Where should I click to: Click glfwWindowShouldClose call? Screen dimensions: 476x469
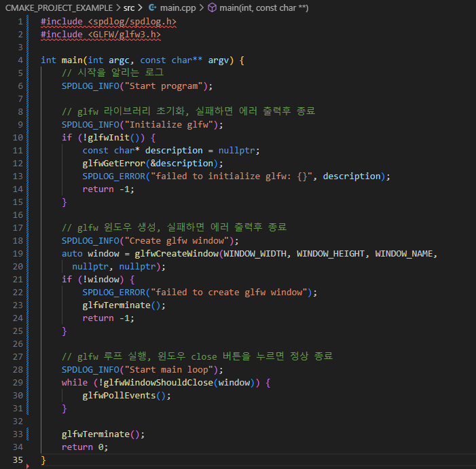tap(158, 383)
